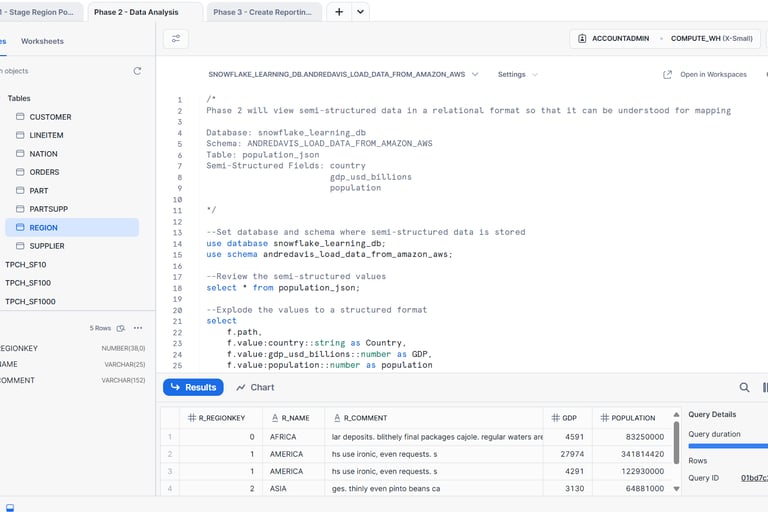
Task: Expand the TPCH_SF10 schema
Action: (25, 265)
